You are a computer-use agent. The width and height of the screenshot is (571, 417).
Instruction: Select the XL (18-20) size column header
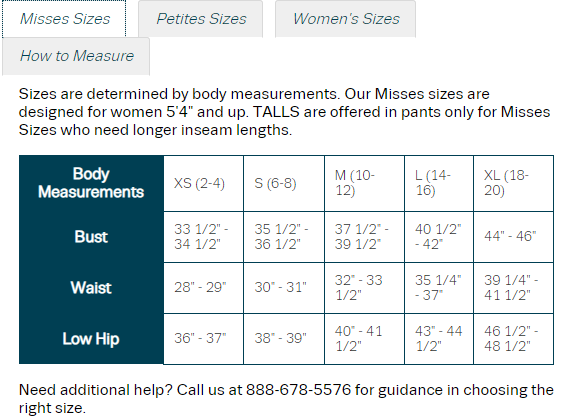tap(513, 183)
